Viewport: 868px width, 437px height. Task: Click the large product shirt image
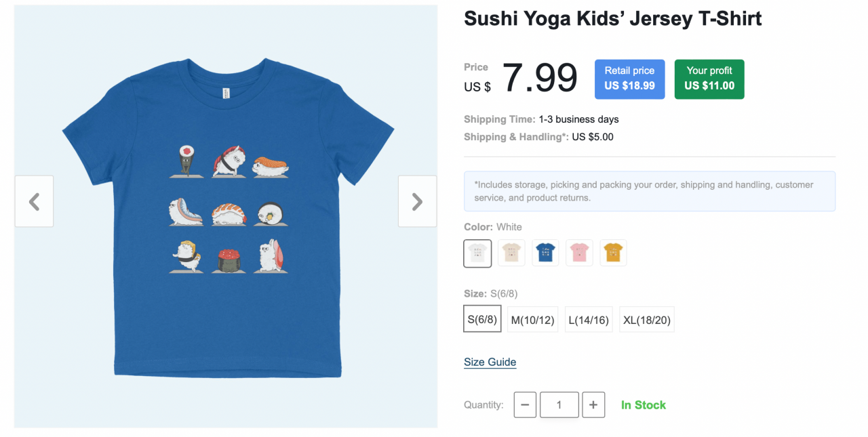pos(227,203)
